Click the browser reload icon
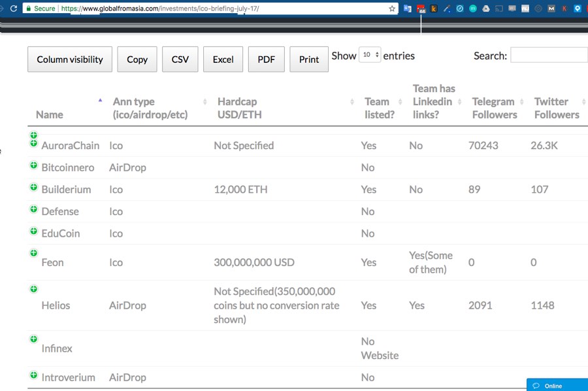Viewport: 588px width, 391px height. 14,8
